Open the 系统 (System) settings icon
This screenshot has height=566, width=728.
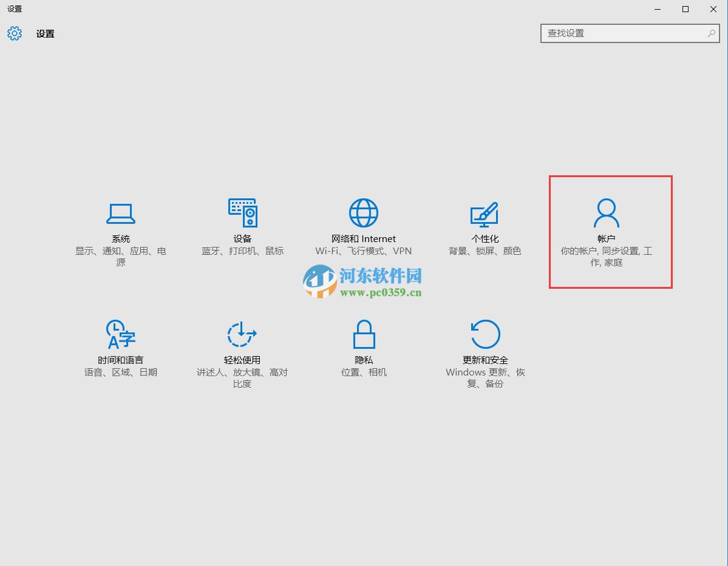[120, 213]
